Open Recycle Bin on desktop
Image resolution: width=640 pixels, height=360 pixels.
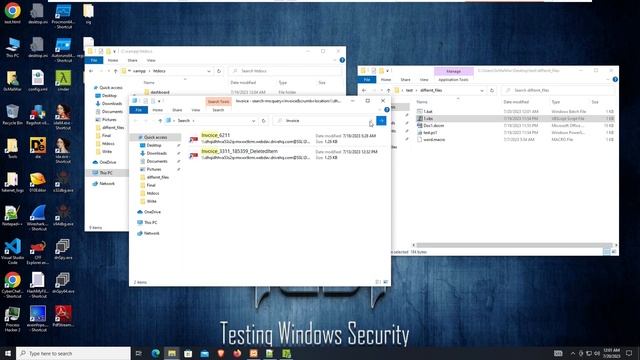click(12, 114)
